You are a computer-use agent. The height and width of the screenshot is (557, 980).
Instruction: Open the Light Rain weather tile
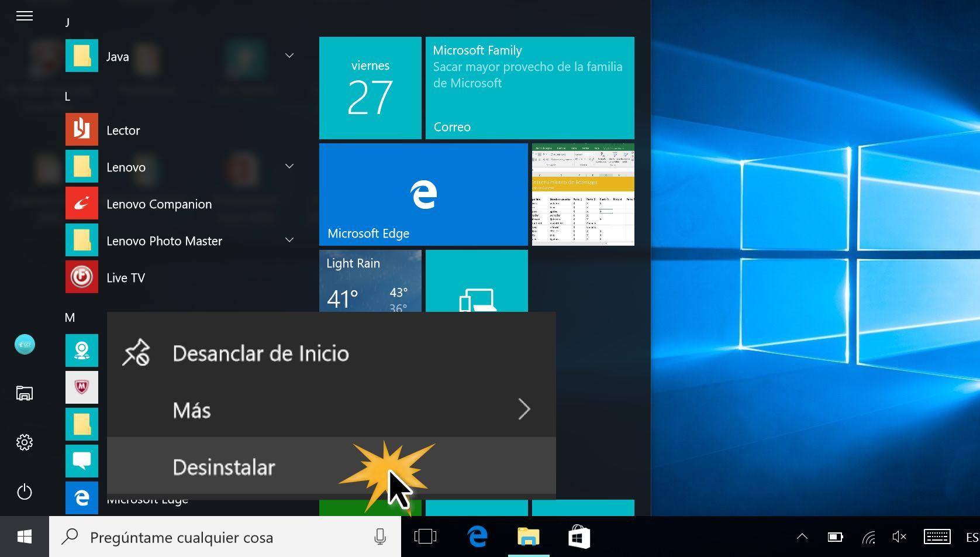click(370, 281)
